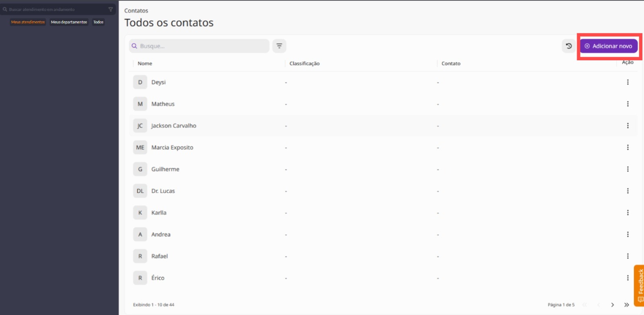This screenshot has height=315, width=644.
Task: Open action menu for Guilherme
Action: pos(627,169)
